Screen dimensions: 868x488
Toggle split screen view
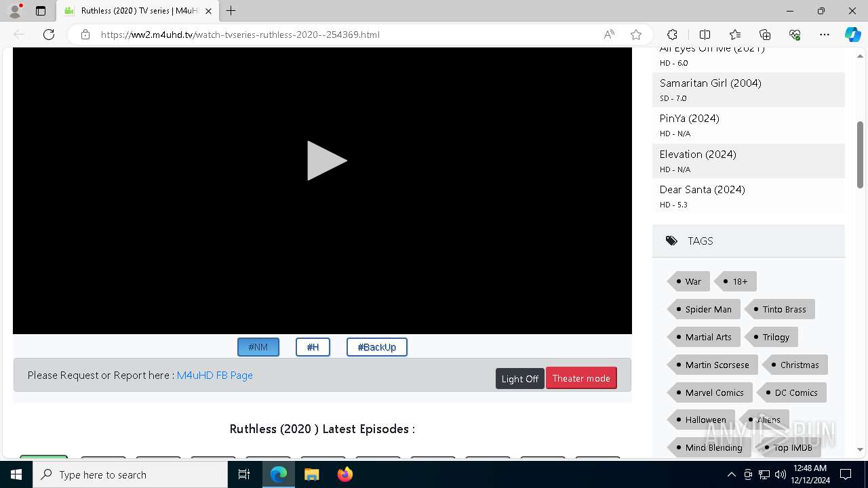(x=705, y=35)
